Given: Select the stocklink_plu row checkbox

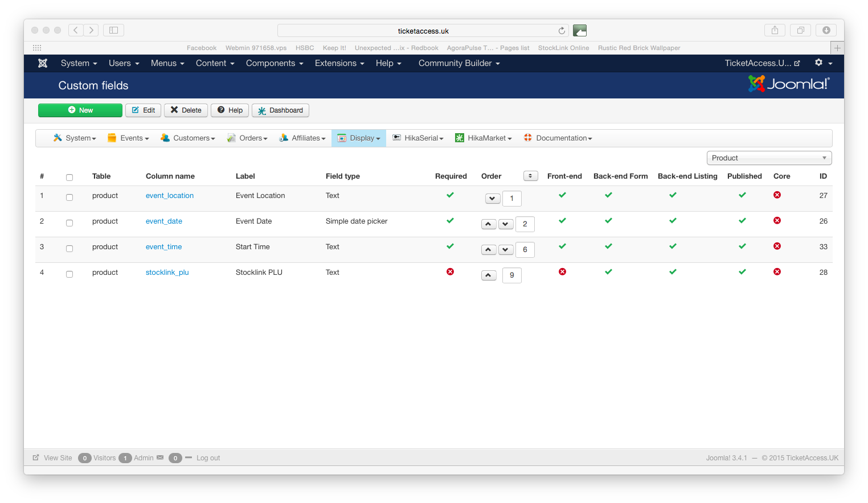Looking at the screenshot, I should pos(69,274).
